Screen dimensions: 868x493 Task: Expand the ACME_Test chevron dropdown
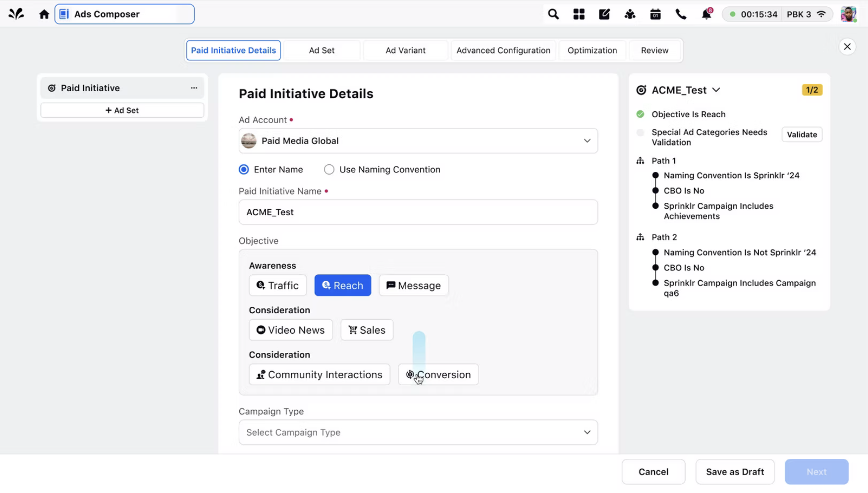point(716,90)
